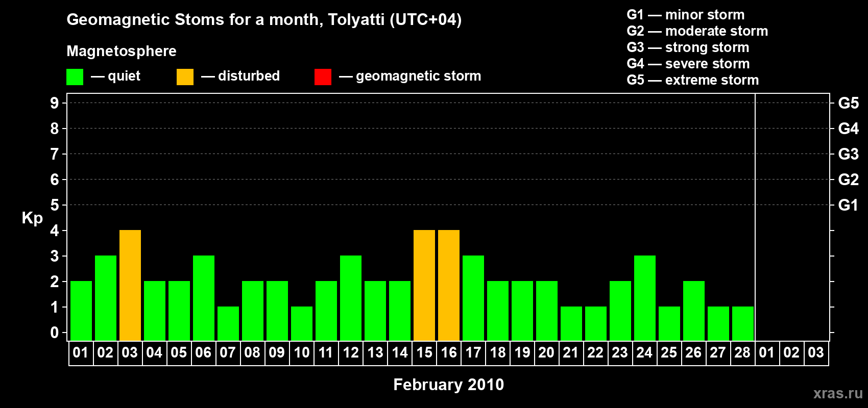Click 'G5 — extreme storm' legend entry
The height and width of the screenshot is (408, 868).
tap(692, 80)
